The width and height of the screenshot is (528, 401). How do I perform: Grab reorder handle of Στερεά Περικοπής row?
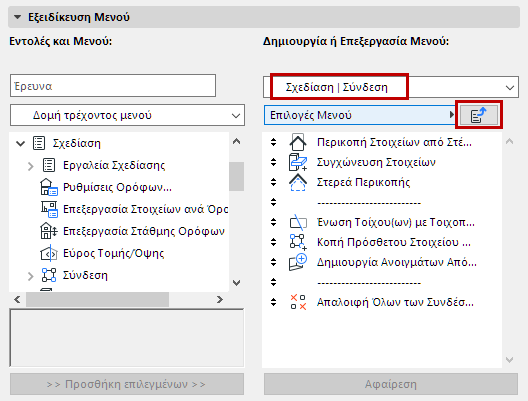pyautogui.click(x=273, y=182)
